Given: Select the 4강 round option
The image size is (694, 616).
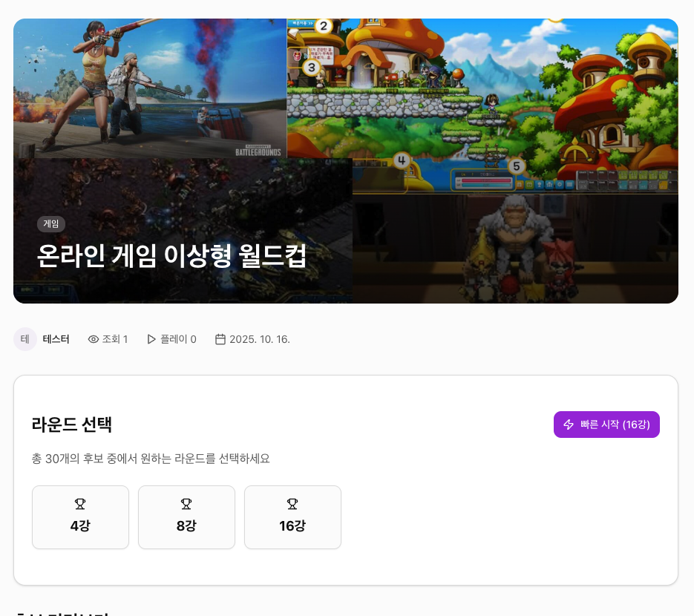Looking at the screenshot, I should click(x=81, y=517).
